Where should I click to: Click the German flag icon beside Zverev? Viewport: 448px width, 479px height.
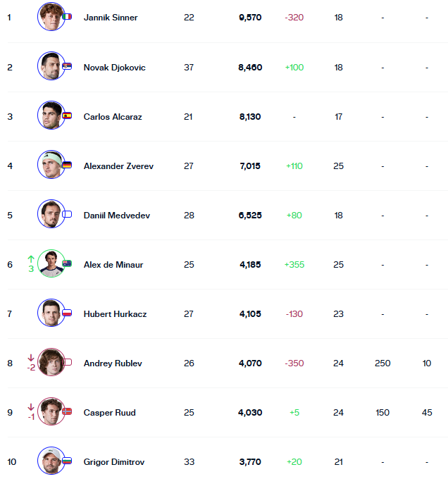click(67, 165)
